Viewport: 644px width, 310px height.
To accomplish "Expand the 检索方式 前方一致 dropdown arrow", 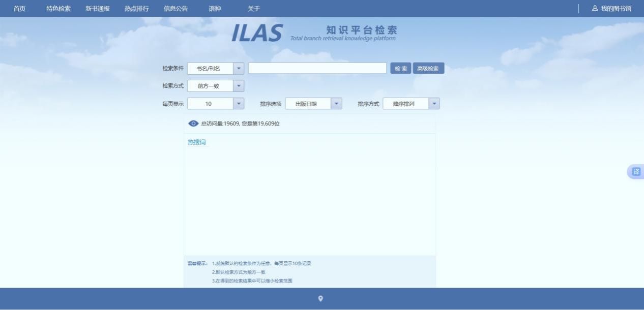I will 239,86.
